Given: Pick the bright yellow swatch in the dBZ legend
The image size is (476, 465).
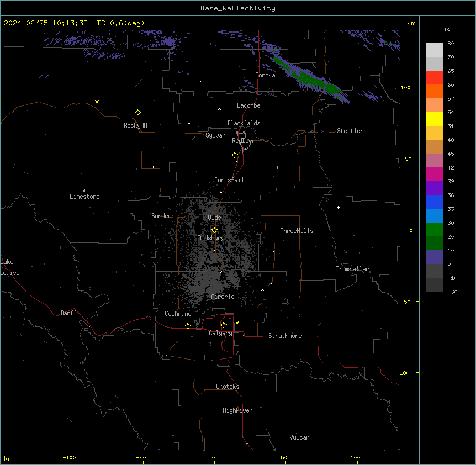Looking at the screenshot, I should (x=434, y=119).
